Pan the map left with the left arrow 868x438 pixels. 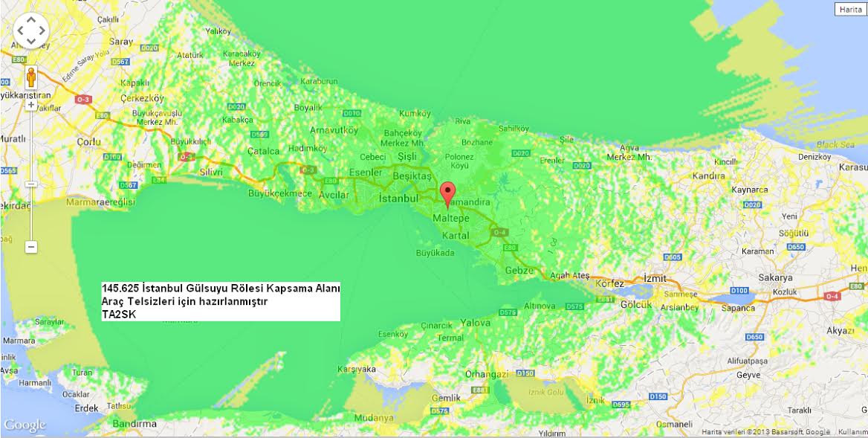(x=21, y=30)
